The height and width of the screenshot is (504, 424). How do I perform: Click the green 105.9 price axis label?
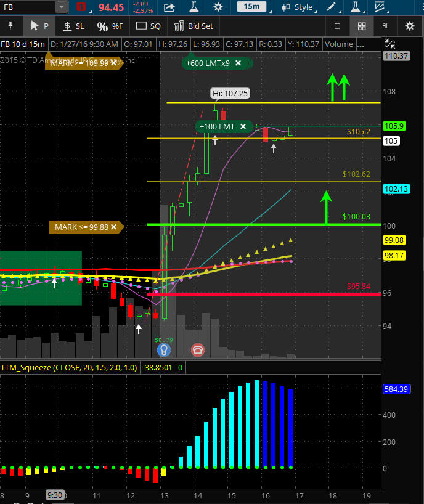(x=394, y=126)
